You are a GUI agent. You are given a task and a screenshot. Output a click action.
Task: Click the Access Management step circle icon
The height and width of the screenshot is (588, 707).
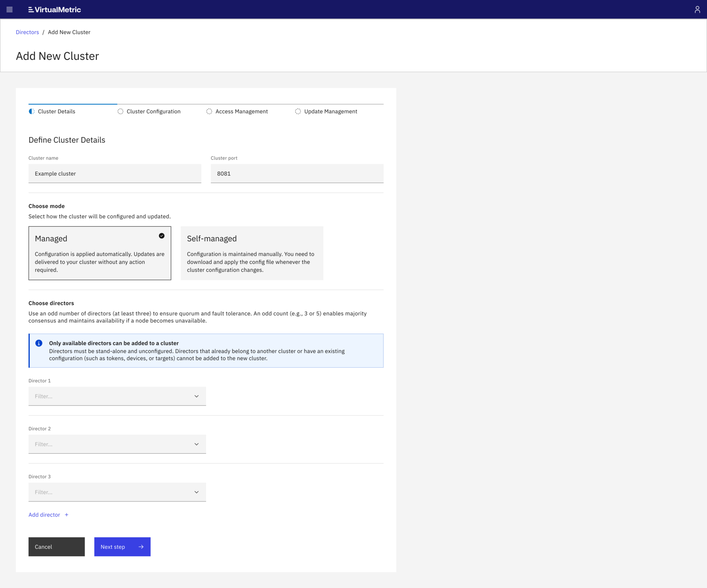click(209, 111)
